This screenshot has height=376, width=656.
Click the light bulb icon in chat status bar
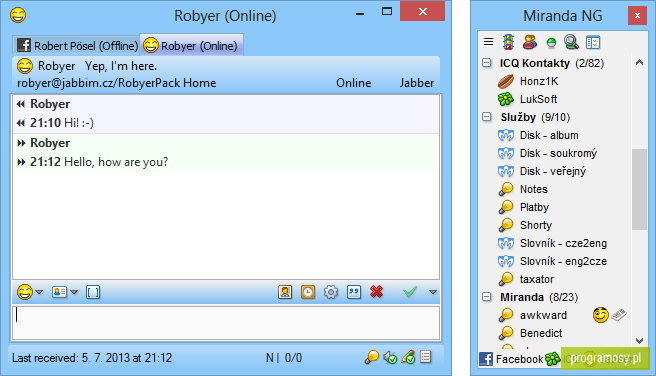click(x=372, y=357)
